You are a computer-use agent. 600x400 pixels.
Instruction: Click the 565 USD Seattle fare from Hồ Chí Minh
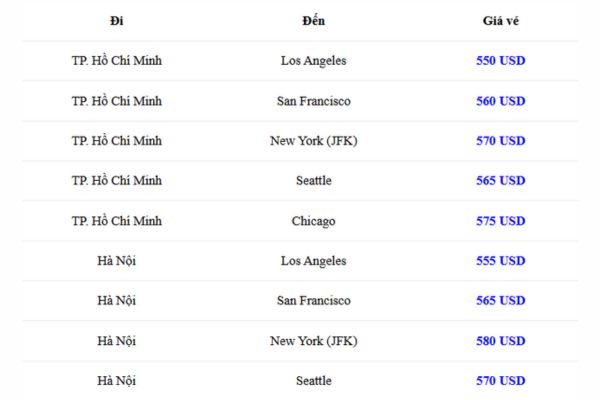tap(501, 181)
